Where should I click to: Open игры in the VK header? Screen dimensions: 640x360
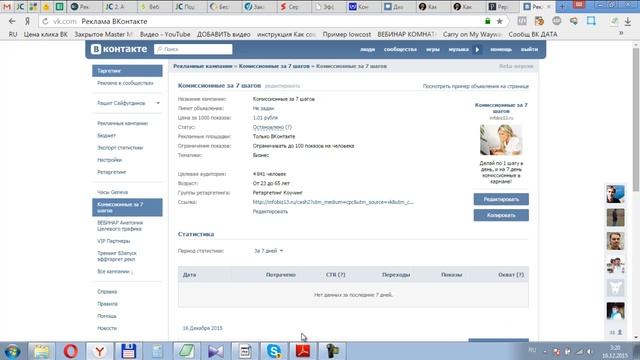[433, 49]
